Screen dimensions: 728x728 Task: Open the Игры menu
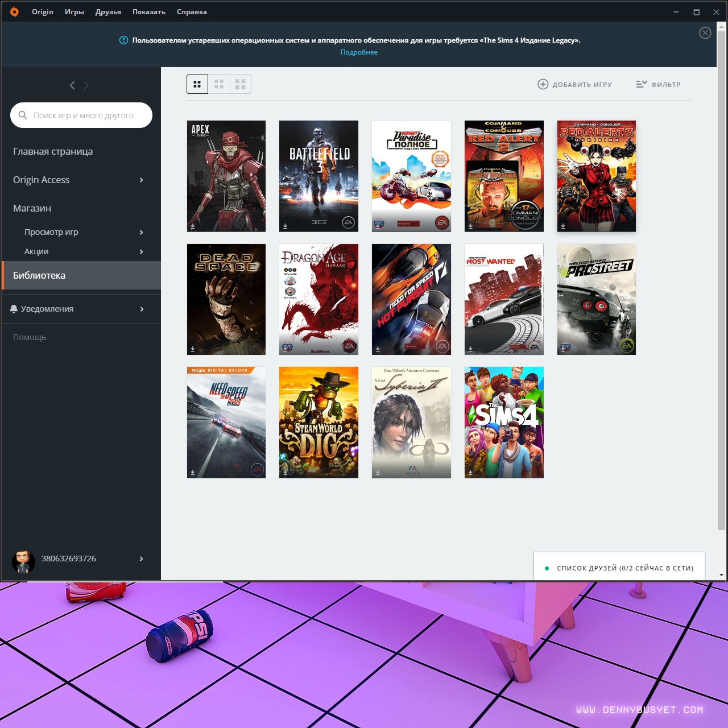75,12
